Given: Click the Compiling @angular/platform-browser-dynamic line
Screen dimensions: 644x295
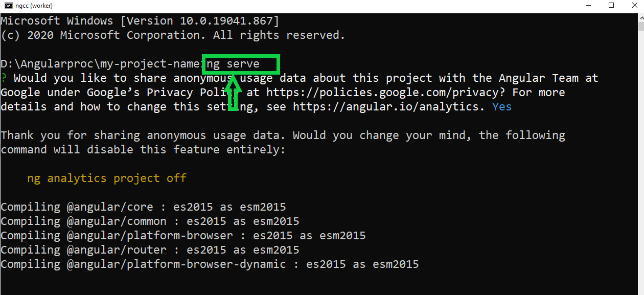Looking at the screenshot, I should click(x=210, y=264).
